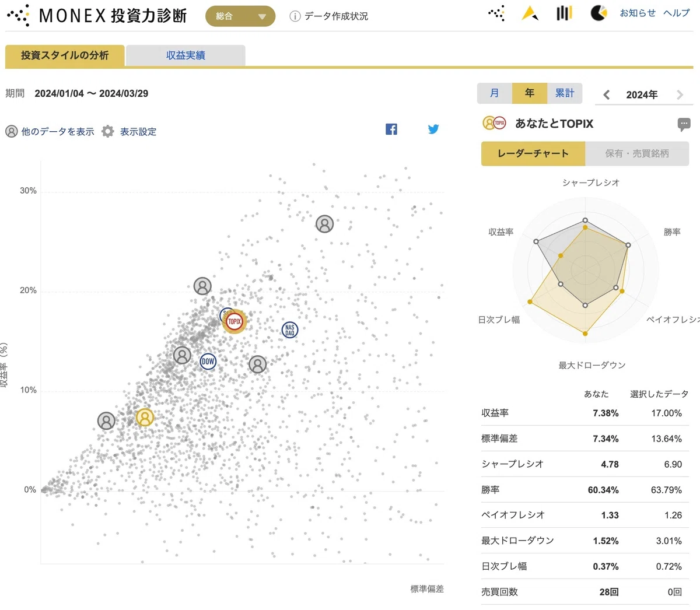Click the 4.78 シャープレシオ value

click(x=610, y=464)
